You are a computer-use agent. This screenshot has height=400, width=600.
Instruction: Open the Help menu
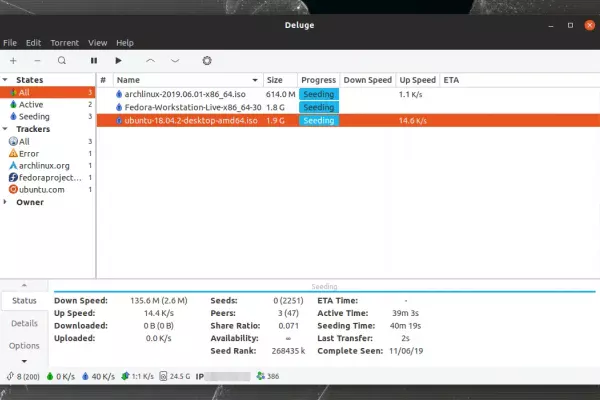pos(125,43)
